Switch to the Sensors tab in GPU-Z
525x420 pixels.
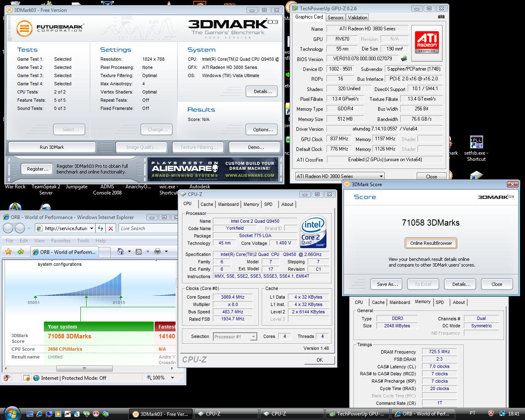pos(336,17)
